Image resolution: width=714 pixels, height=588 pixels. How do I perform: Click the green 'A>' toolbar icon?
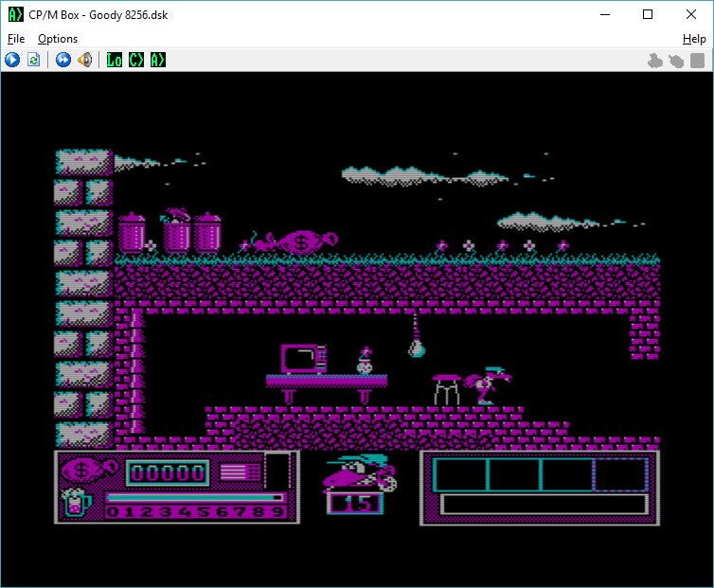coord(157,60)
